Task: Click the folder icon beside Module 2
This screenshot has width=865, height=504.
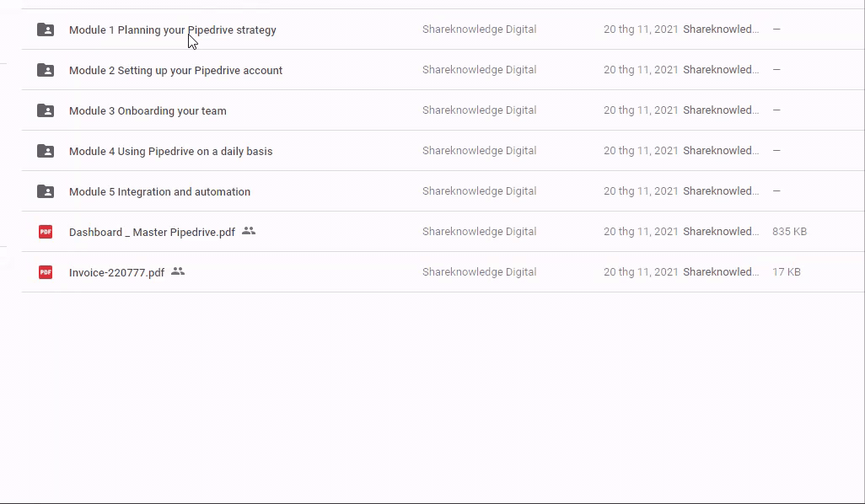Action: [x=46, y=70]
